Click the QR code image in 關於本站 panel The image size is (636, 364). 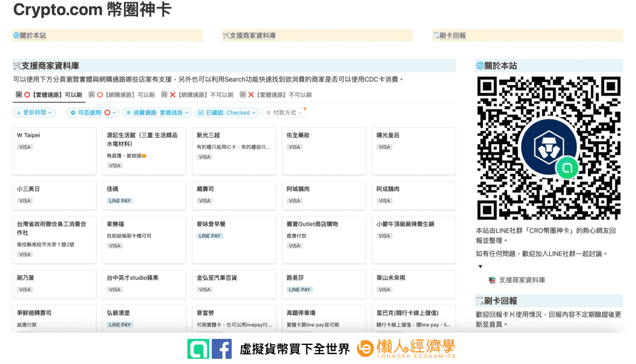click(x=549, y=147)
